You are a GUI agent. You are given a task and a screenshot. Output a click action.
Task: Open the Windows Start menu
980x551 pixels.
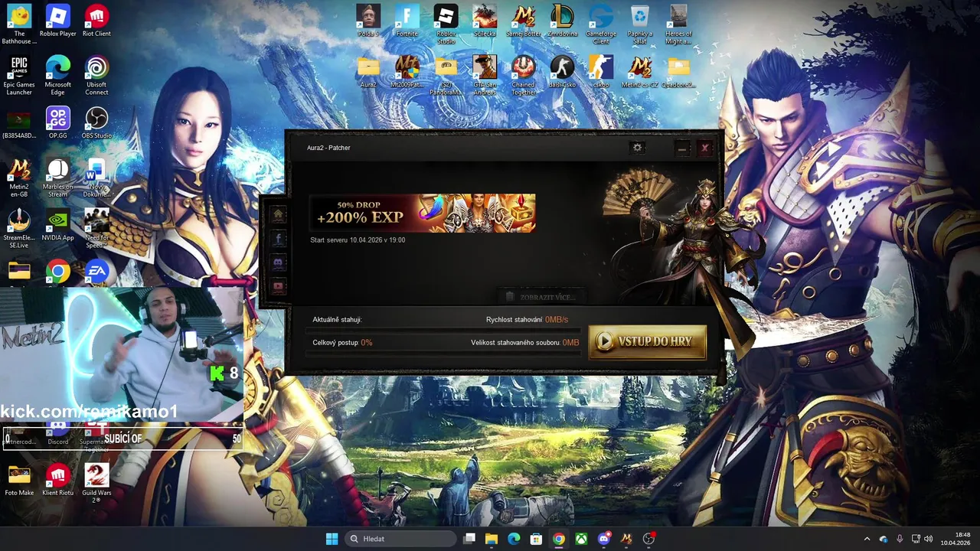point(332,539)
